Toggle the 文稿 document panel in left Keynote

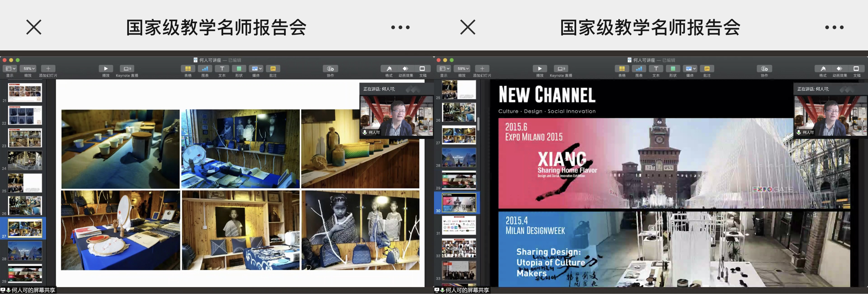pos(422,69)
